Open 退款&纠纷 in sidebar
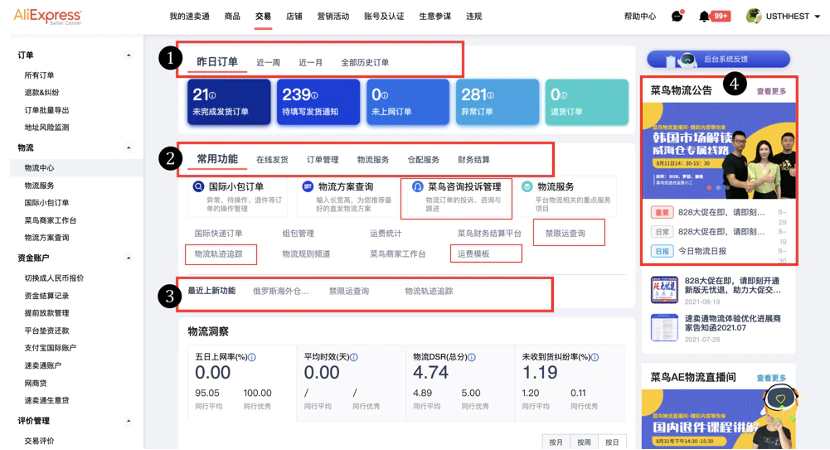The height and width of the screenshot is (450, 830). [42, 93]
